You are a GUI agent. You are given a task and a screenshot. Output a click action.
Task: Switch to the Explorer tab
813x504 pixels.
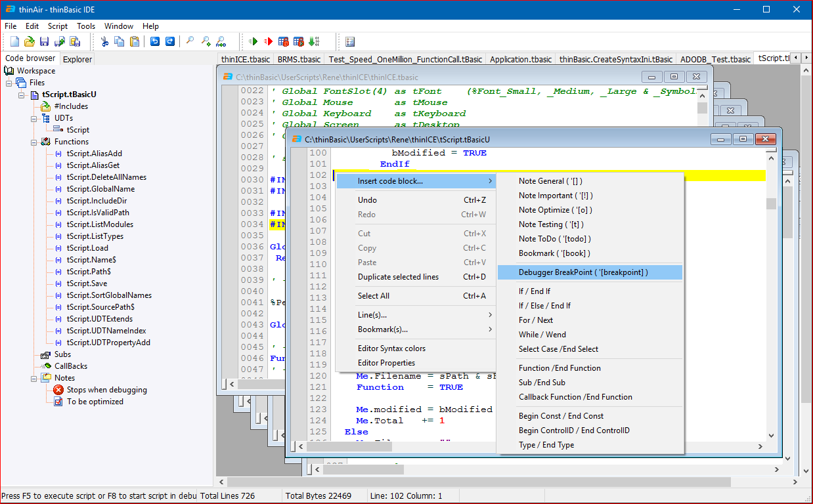coord(77,59)
